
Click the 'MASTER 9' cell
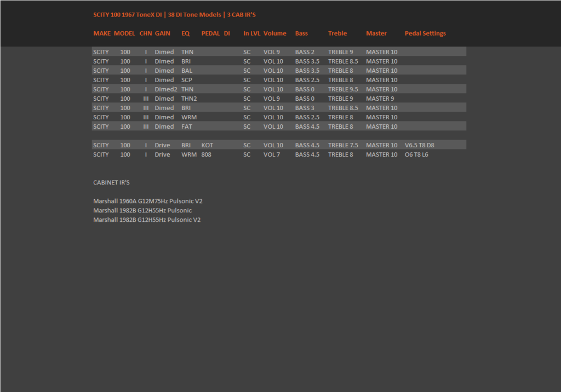click(380, 99)
